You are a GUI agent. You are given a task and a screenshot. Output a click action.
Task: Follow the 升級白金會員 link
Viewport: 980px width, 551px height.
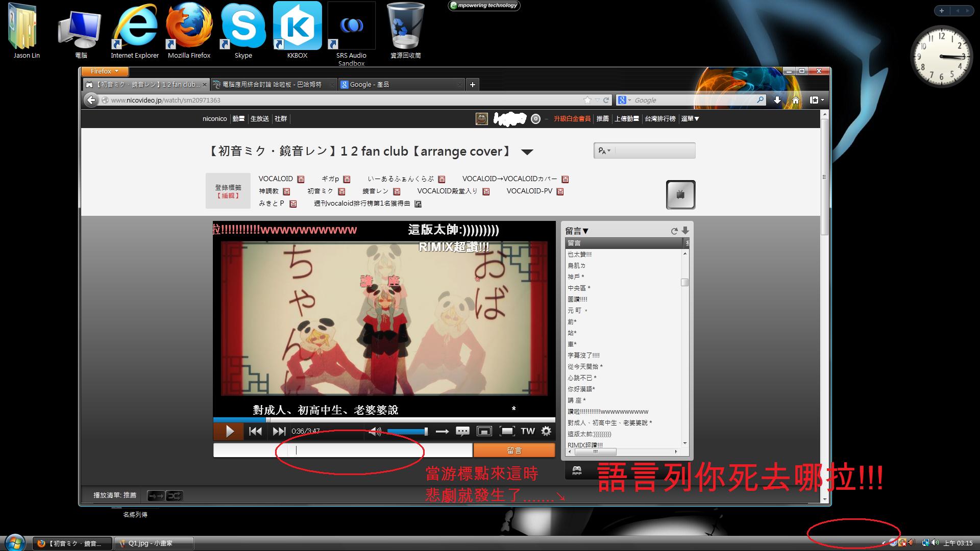(572, 119)
